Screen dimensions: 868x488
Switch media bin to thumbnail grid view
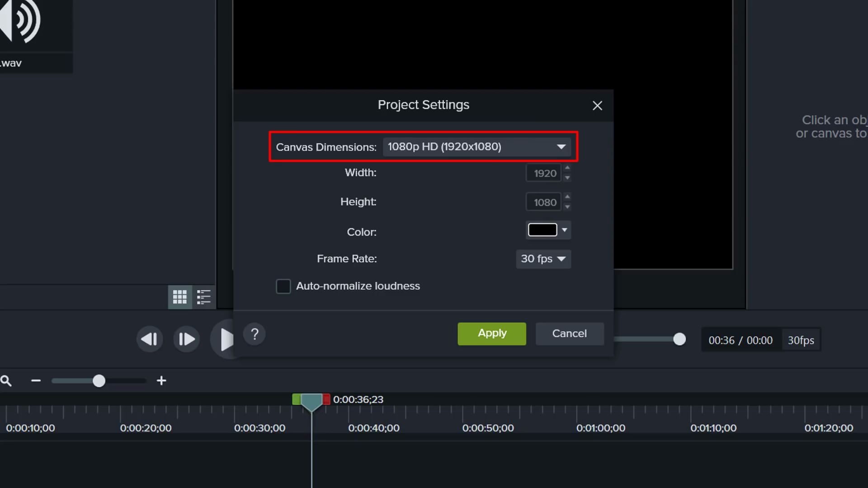click(x=179, y=297)
